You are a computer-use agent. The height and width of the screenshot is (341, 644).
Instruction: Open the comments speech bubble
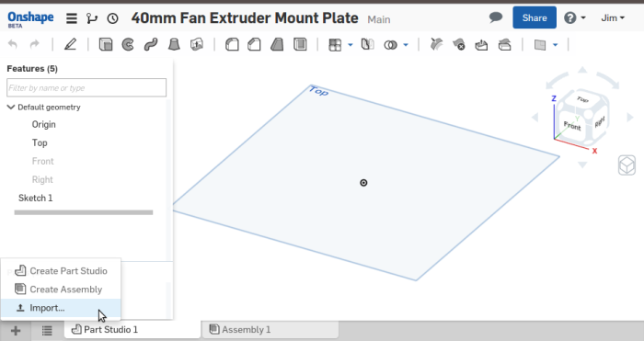click(x=496, y=17)
